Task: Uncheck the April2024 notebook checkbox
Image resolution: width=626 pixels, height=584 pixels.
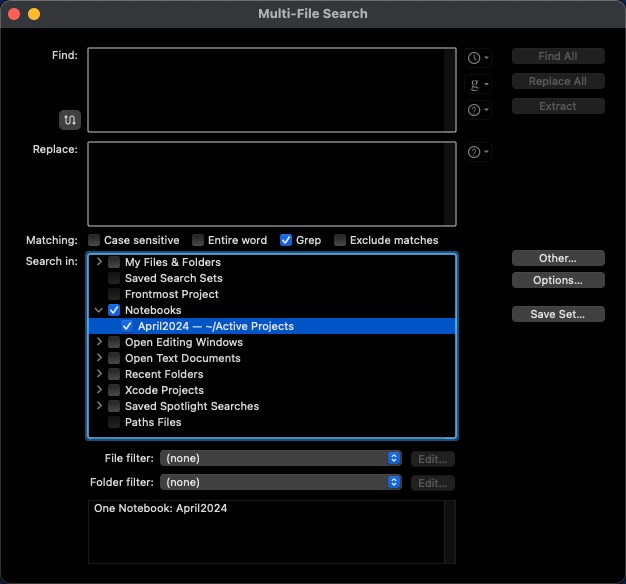Action: [127, 326]
